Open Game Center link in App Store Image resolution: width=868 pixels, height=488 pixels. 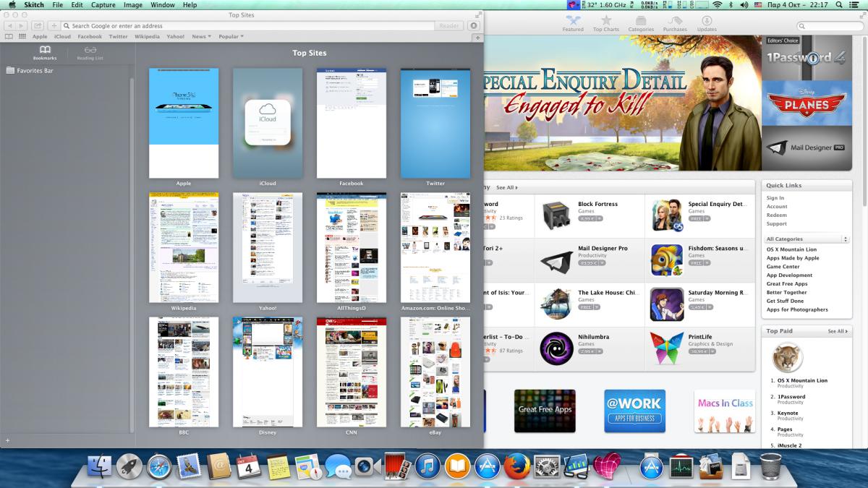pyautogui.click(x=783, y=267)
